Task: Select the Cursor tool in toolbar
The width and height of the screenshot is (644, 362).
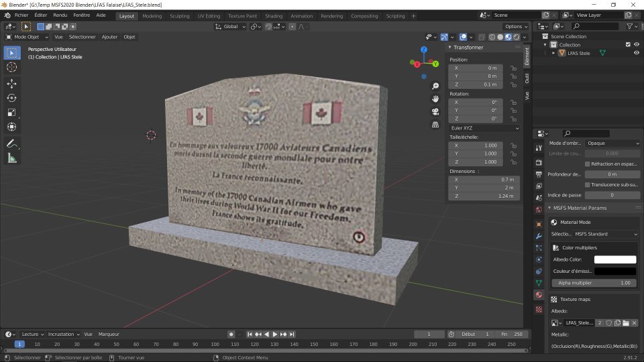Action: pos(11,67)
